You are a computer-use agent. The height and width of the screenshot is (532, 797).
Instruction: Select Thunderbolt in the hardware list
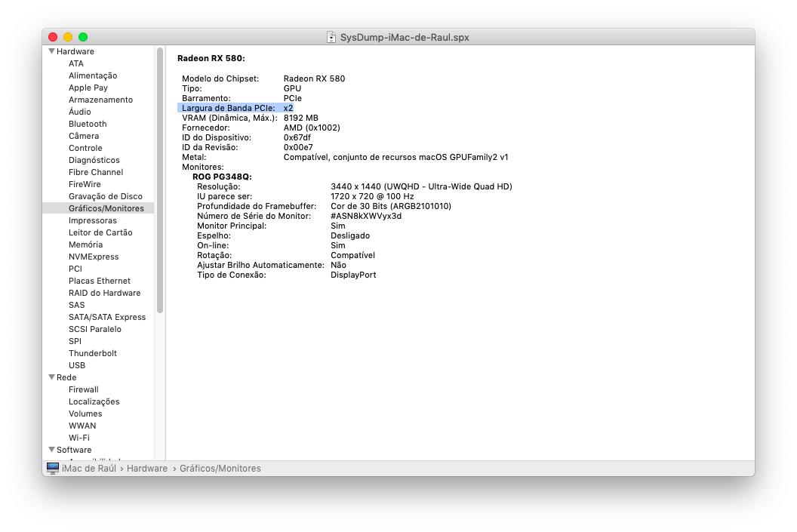pos(93,353)
